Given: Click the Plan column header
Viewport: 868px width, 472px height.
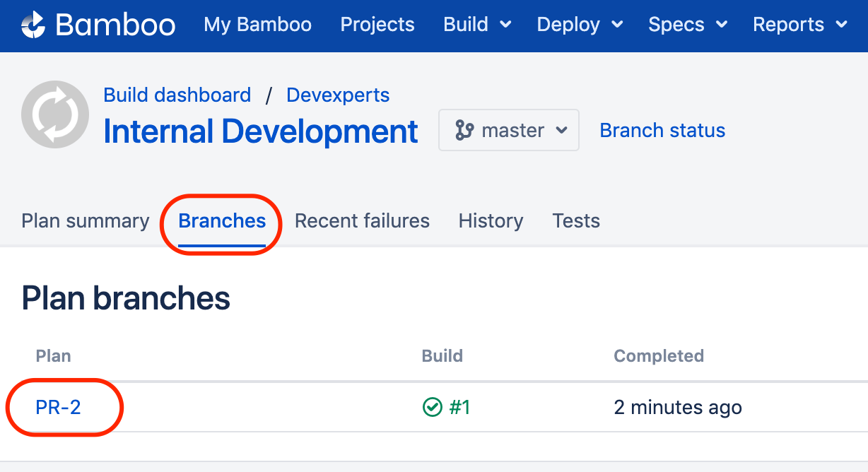Looking at the screenshot, I should coord(54,355).
